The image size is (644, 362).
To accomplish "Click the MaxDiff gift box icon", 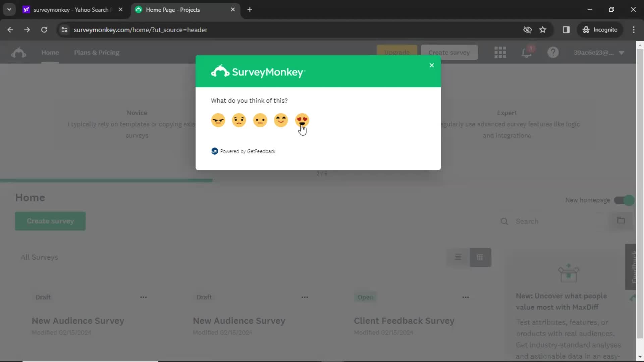I will click(x=569, y=273).
